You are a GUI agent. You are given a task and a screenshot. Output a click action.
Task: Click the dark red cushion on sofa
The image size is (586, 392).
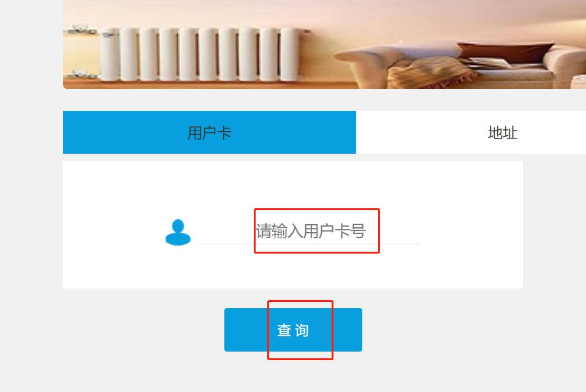504,51
